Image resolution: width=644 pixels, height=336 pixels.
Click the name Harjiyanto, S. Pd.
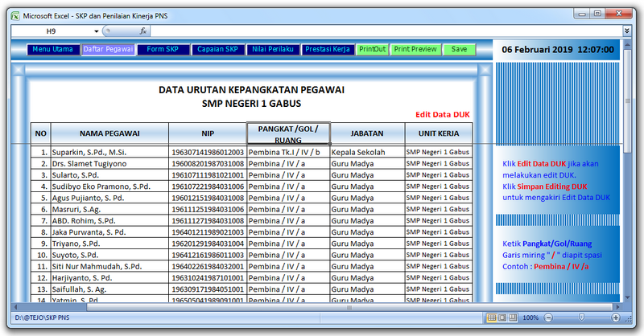[x=82, y=278]
